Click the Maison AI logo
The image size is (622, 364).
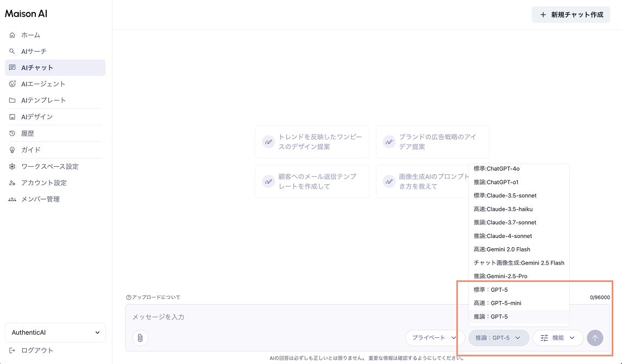pos(26,14)
